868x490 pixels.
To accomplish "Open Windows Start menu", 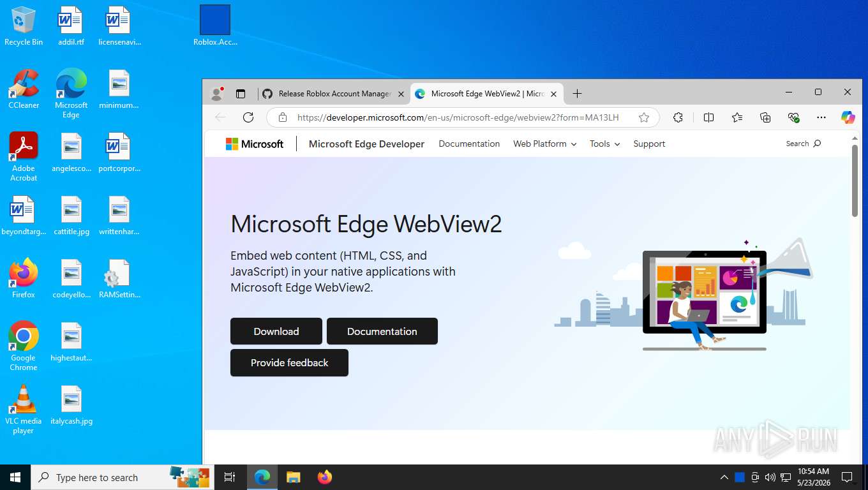I will coord(15,477).
